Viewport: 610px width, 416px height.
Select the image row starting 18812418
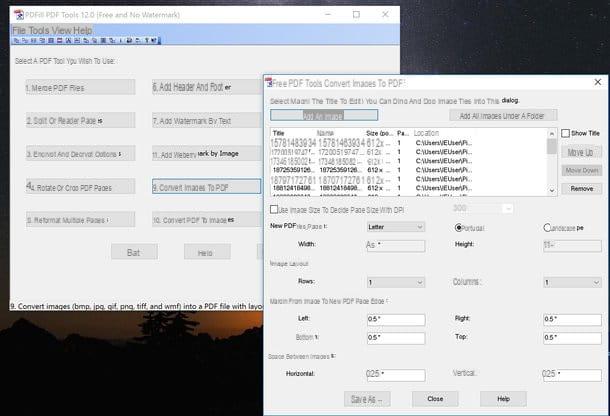[x=408, y=188]
